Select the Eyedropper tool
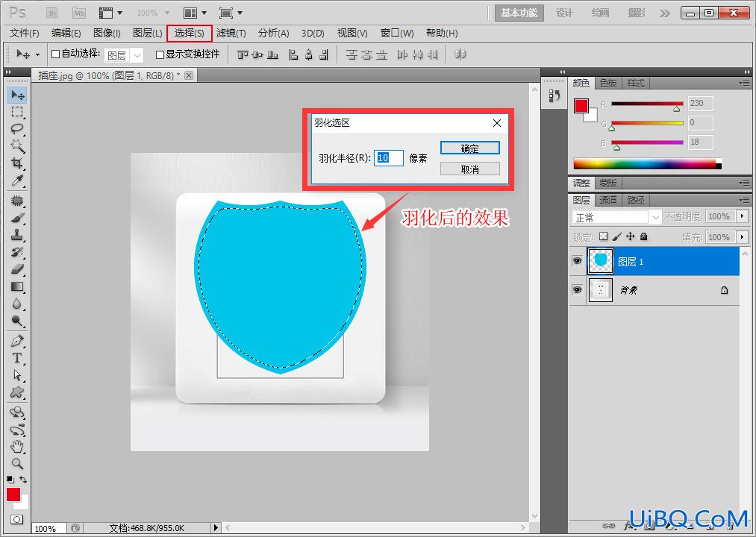Image resolution: width=756 pixels, height=537 pixels. pos(17,180)
